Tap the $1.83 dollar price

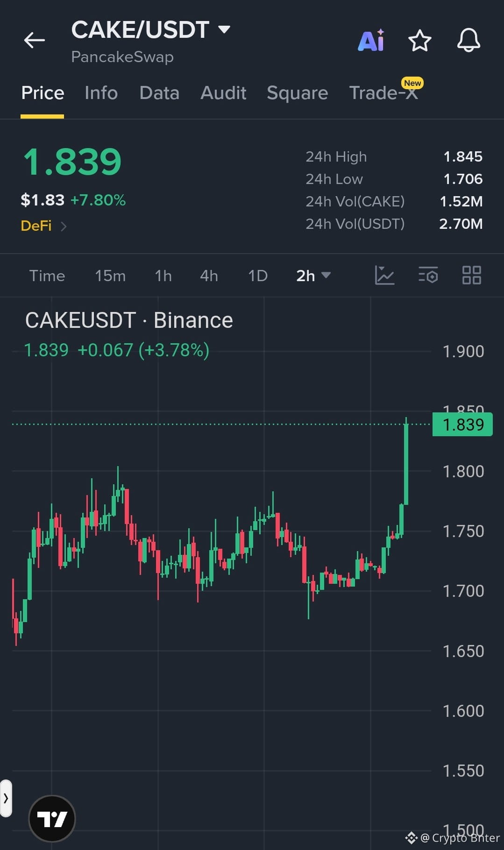(43, 200)
